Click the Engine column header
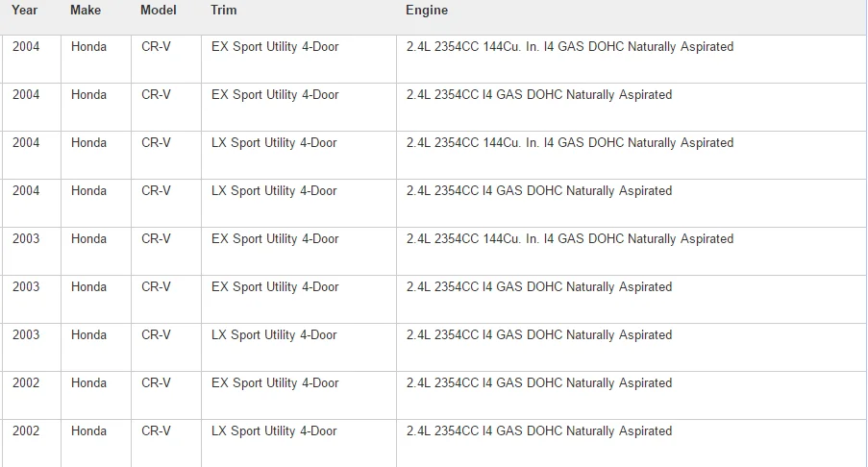 (427, 10)
